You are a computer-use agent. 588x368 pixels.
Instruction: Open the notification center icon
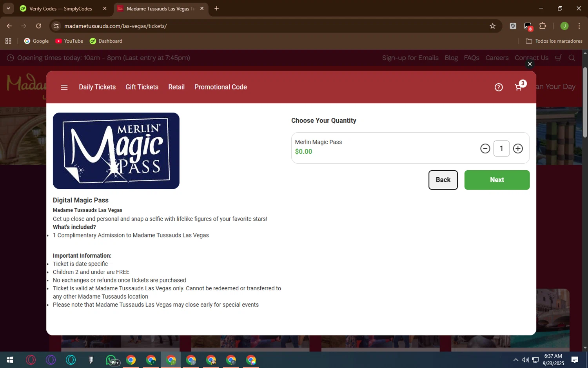tap(575, 360)
